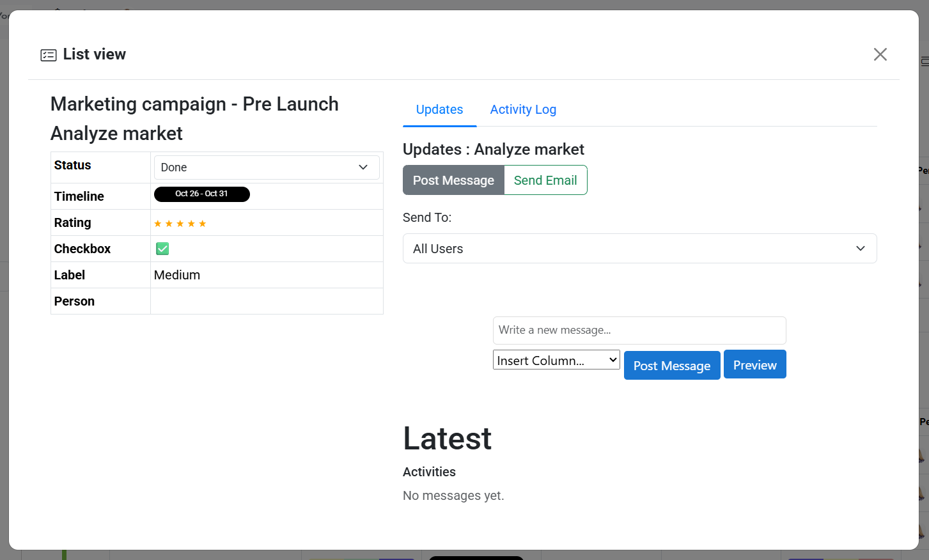
Task: Click the List view icon in header
Action: tap(49, 55)
